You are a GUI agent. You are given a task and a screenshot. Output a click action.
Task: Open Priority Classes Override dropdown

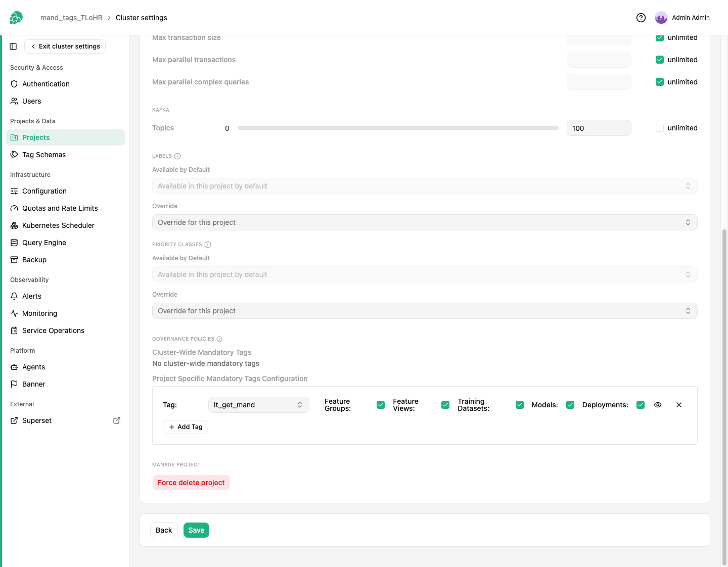(425, 311)
